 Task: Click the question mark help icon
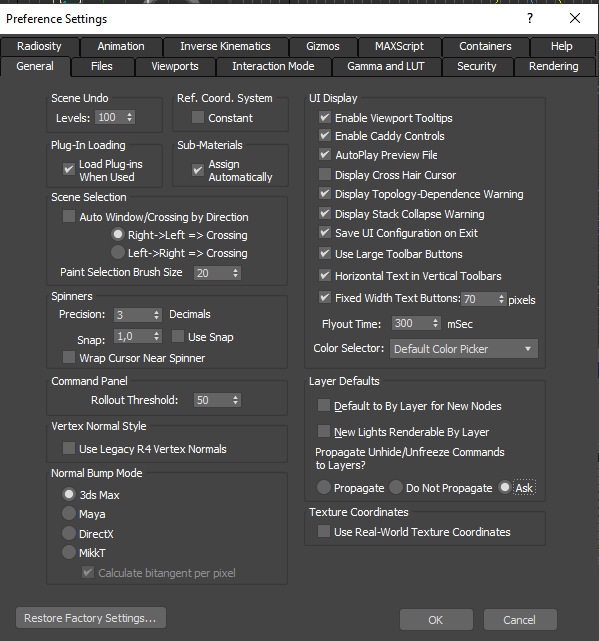point(530,18)
